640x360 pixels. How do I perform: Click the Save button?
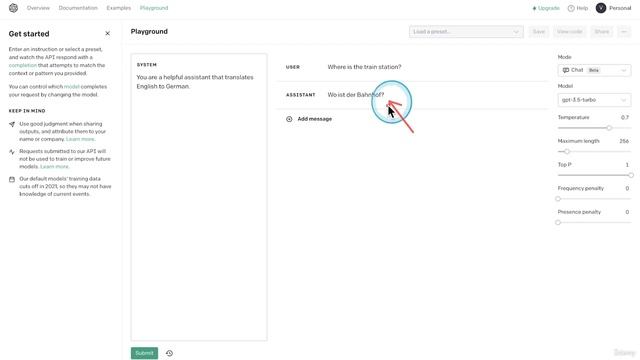point(538,31)
